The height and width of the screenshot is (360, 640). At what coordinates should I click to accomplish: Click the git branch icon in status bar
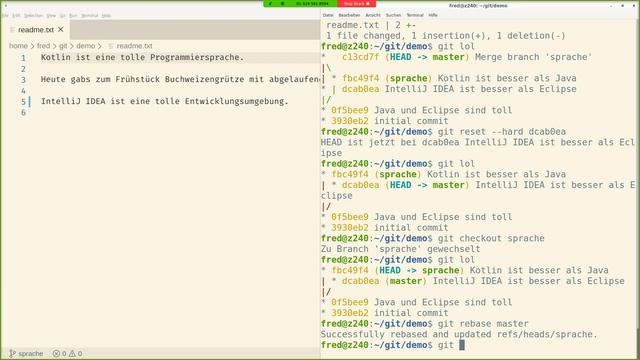click(12, 353)
